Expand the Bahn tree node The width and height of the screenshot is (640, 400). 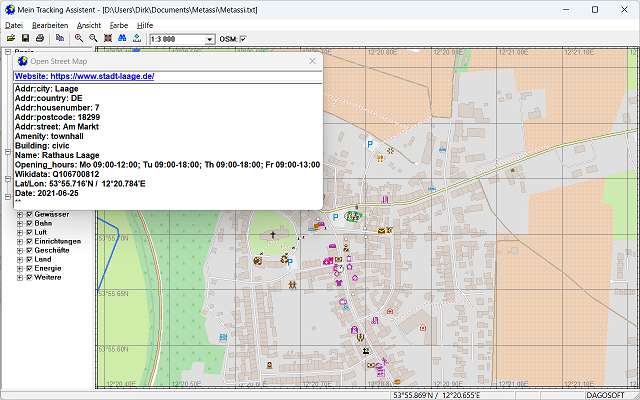click(x=20, y=223)
